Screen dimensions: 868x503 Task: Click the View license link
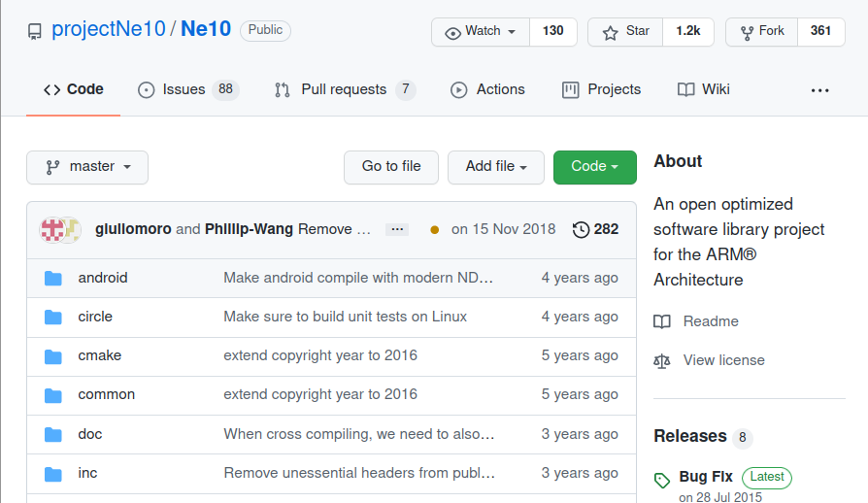[x=709, y=360]
